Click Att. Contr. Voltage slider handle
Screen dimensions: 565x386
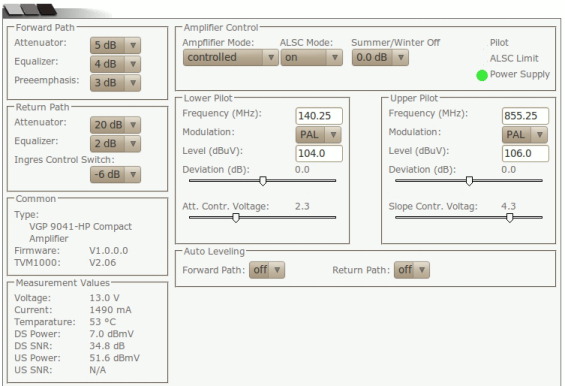tap(236, 218)
